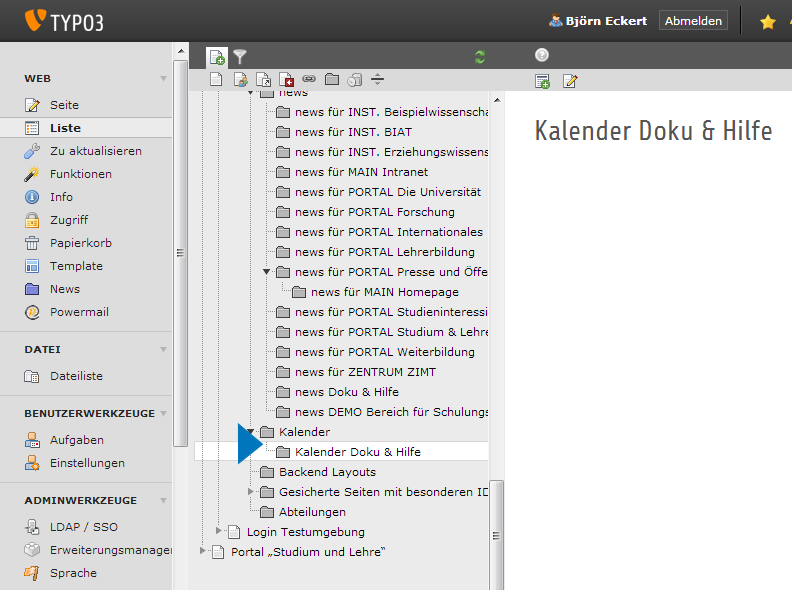792x590 pixels.
Task: Click the folder page type icon in toolbar
Action: [332, 79]
